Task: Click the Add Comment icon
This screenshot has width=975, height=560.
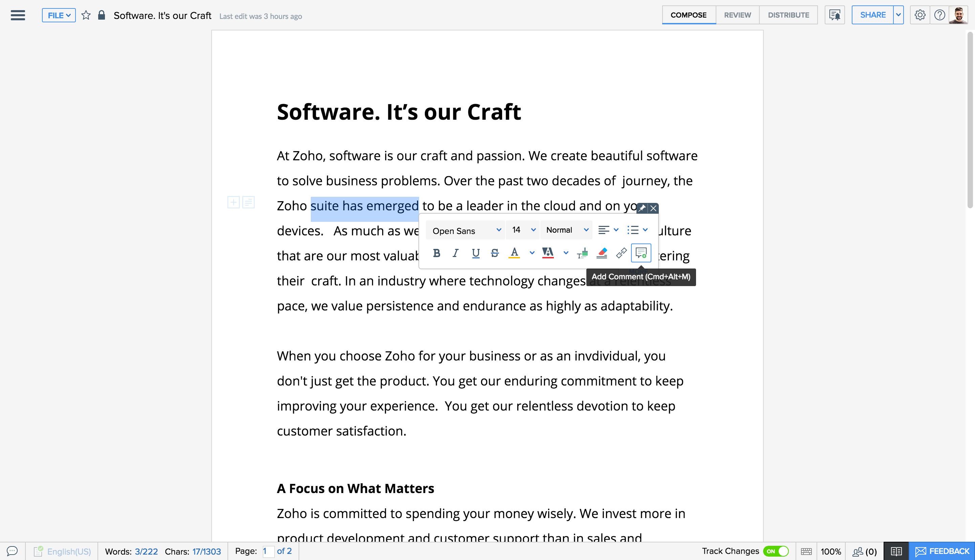Action: click(641, 253)
